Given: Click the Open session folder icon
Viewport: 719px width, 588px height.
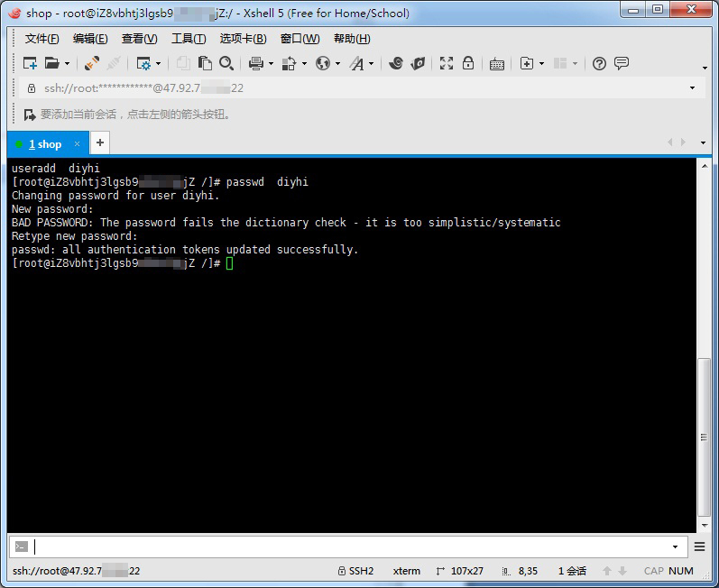Looking at the screenshot, I should (51, 63).
